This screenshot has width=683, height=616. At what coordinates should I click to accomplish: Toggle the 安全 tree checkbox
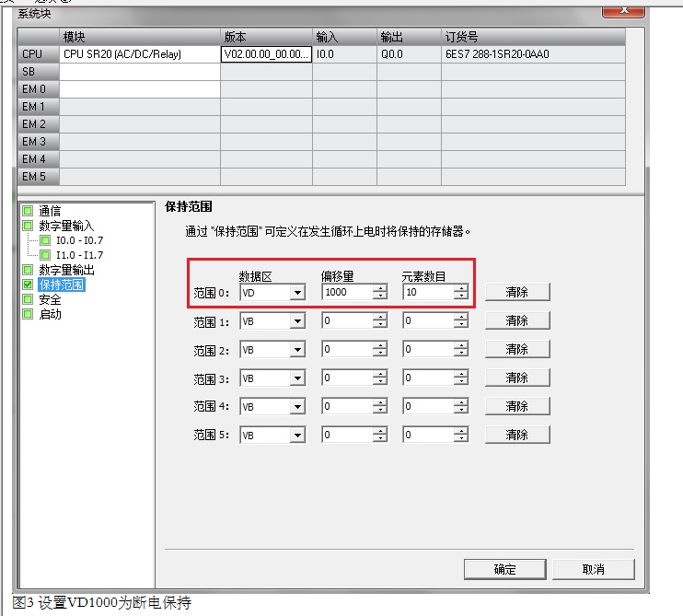28,299
